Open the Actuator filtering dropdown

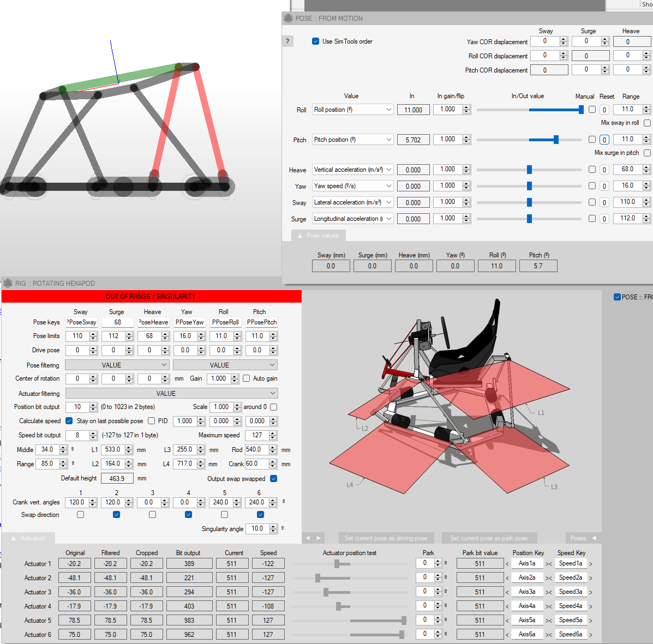point(171,393)
